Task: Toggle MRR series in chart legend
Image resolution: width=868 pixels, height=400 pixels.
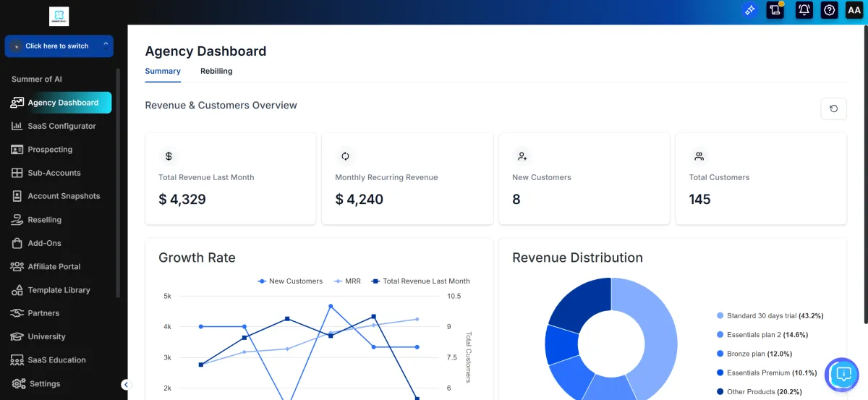Action: click(347, 281)
